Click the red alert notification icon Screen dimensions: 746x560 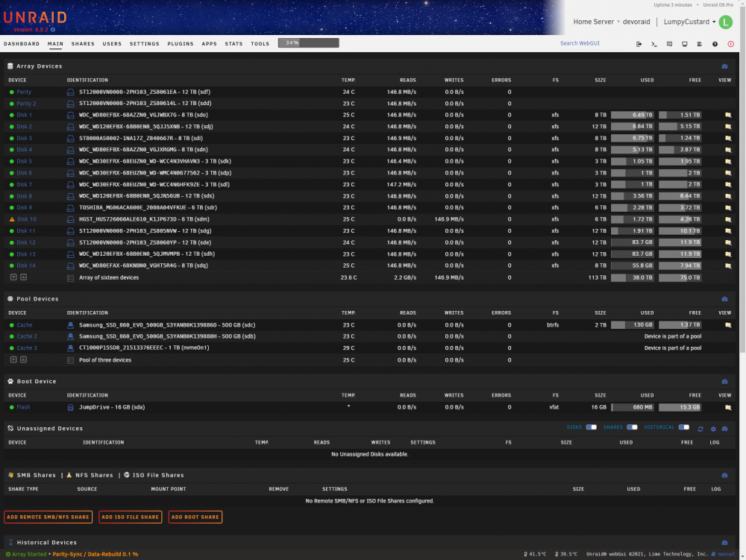tap(731, 44)
